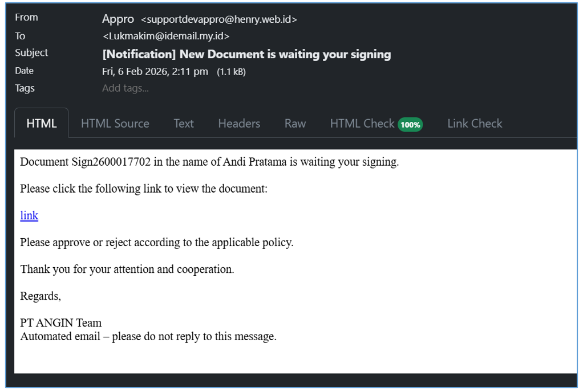Click the sender address supportdevappro@henry.web.id
583x392 pixels.
point(219,19)
